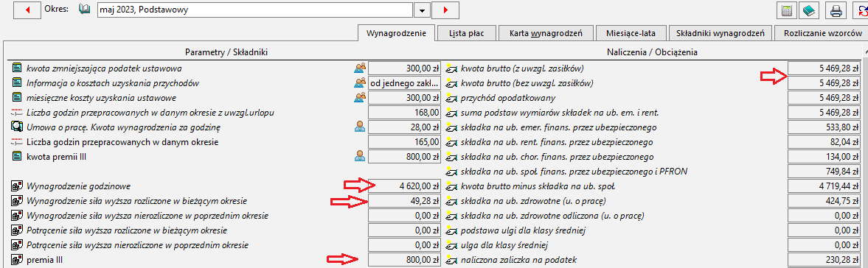The width and height of the screenshot is (868, 268).
Task: Open 'od jednego zakł...' koszty uzyskania field
Action: click(405, 83)
